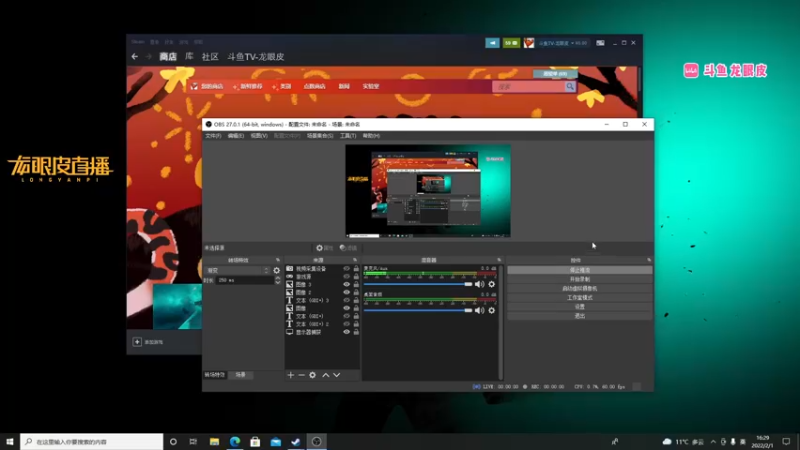The width and height of the screenshot is (800, 450).
Task: Click the 添加游戏 plus icon in Steam
Action: (137, 342)
